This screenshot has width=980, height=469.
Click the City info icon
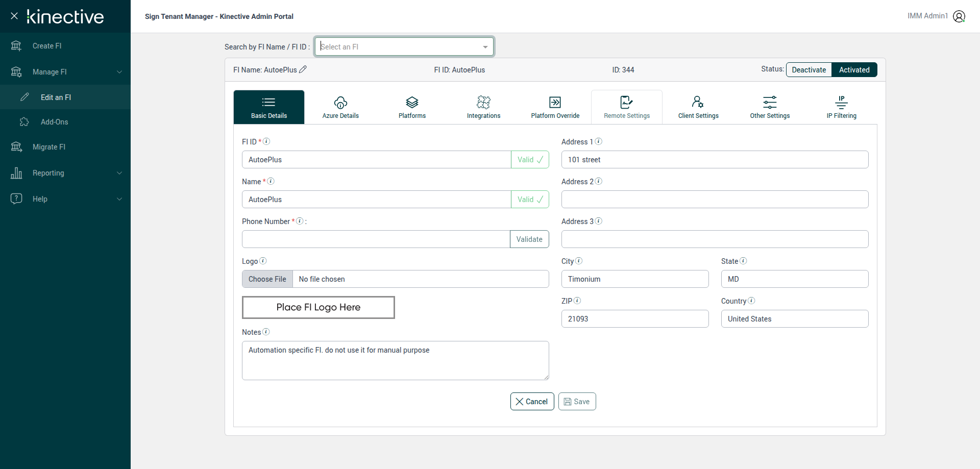point(579,261)
